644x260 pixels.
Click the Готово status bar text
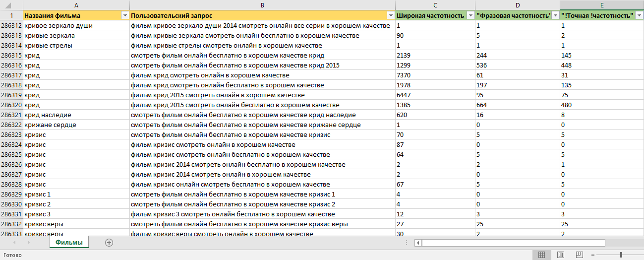[12, 255]
